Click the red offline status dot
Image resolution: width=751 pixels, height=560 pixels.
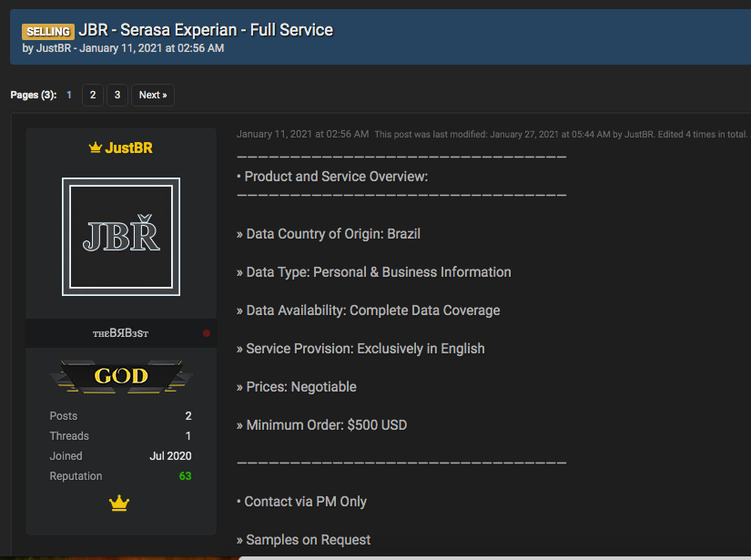click(x=207, y=333)
